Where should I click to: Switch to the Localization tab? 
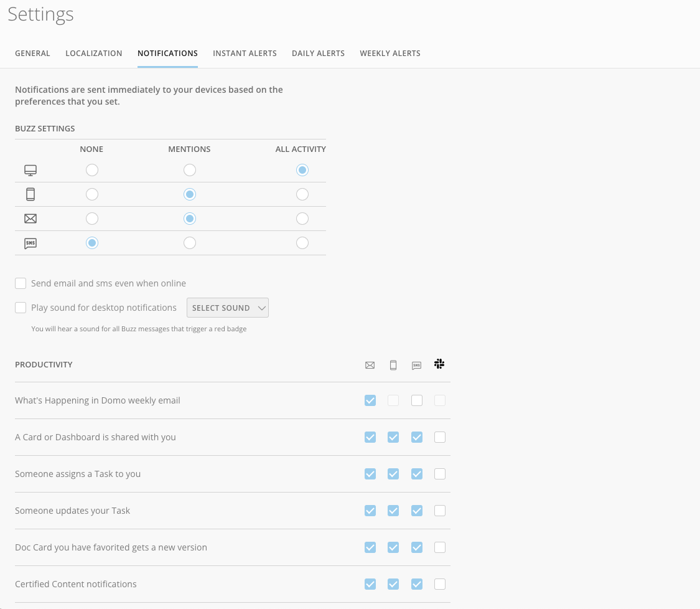[x=93, y=53]
